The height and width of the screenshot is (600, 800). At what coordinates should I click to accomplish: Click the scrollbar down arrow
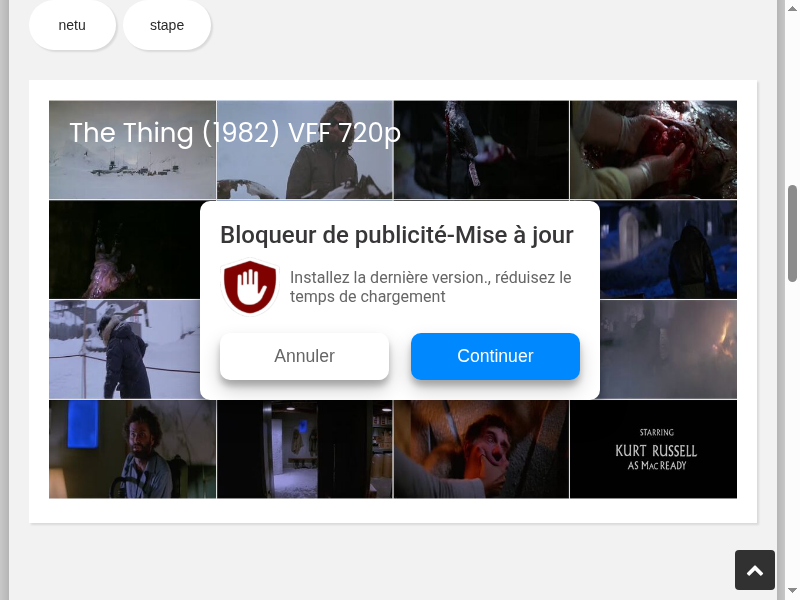[x=793, y=591]
